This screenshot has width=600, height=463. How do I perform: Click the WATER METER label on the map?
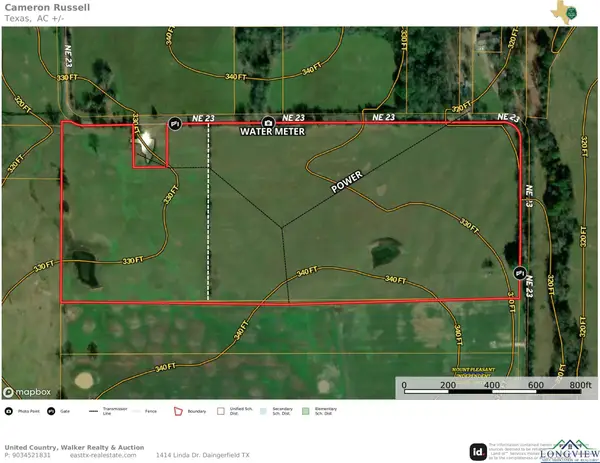pos(272,132)
